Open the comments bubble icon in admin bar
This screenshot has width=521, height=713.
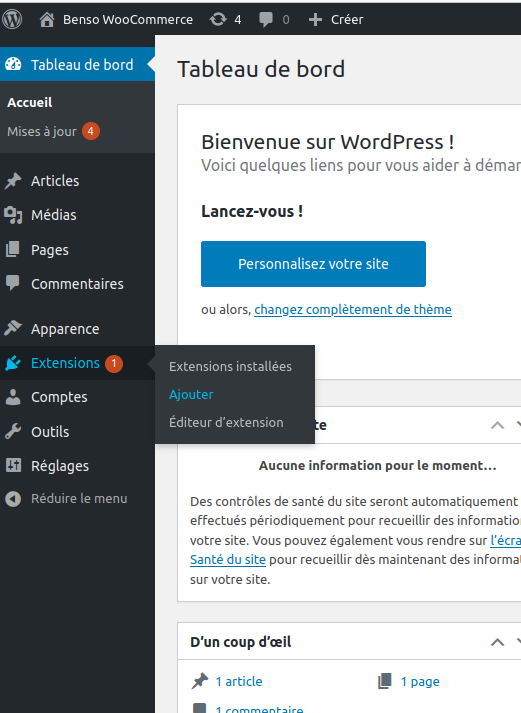[x=266, y=20]
